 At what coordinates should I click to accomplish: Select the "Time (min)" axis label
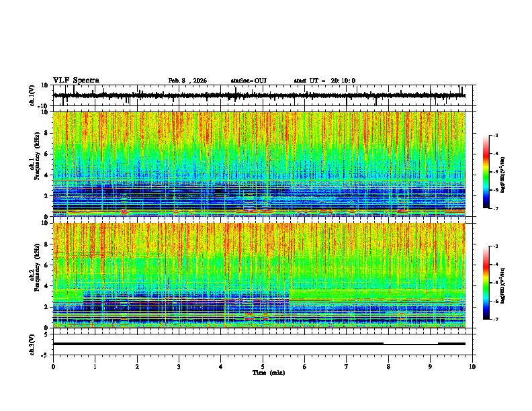pyautogui.click(x=269, y=373)
